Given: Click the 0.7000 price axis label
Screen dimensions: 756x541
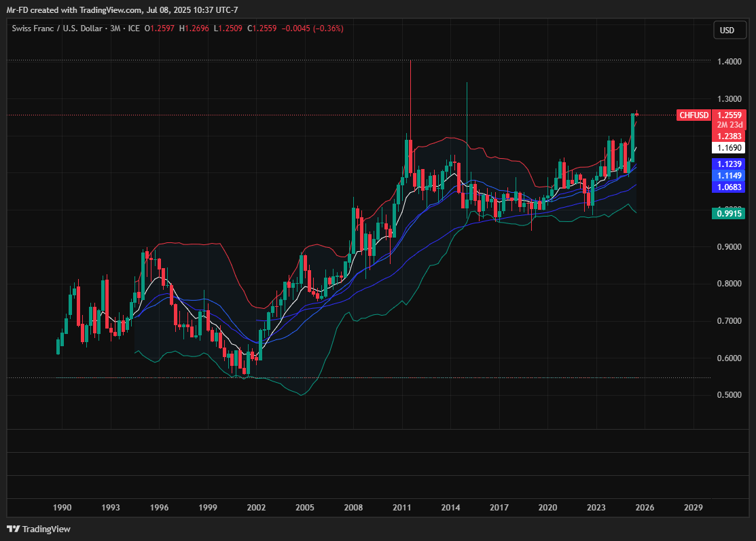Looking at the screenshot, I should click(x=729, y=321).
